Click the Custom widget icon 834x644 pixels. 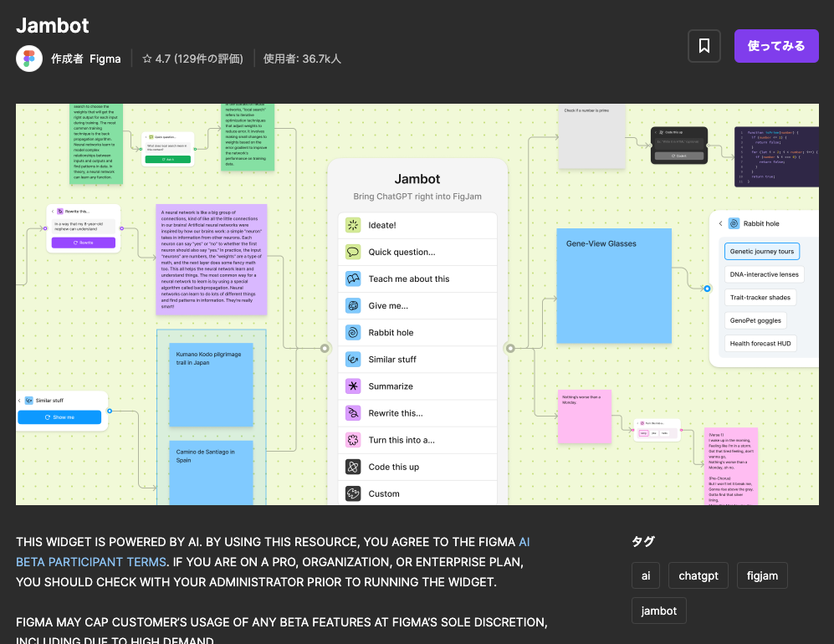click(353, 493)
